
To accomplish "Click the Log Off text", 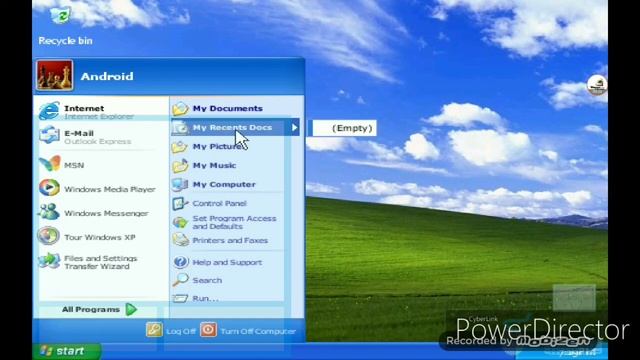I will point(181,331).
